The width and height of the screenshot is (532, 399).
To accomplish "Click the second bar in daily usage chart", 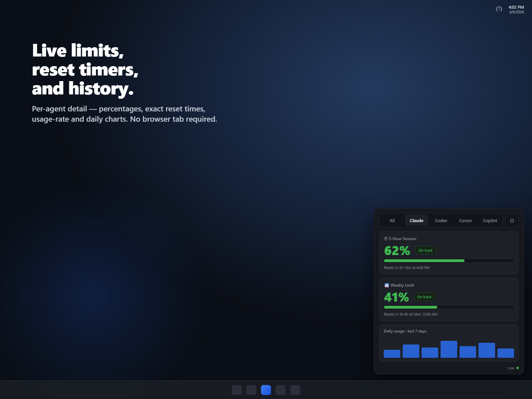I will click(x=411, y=351).
